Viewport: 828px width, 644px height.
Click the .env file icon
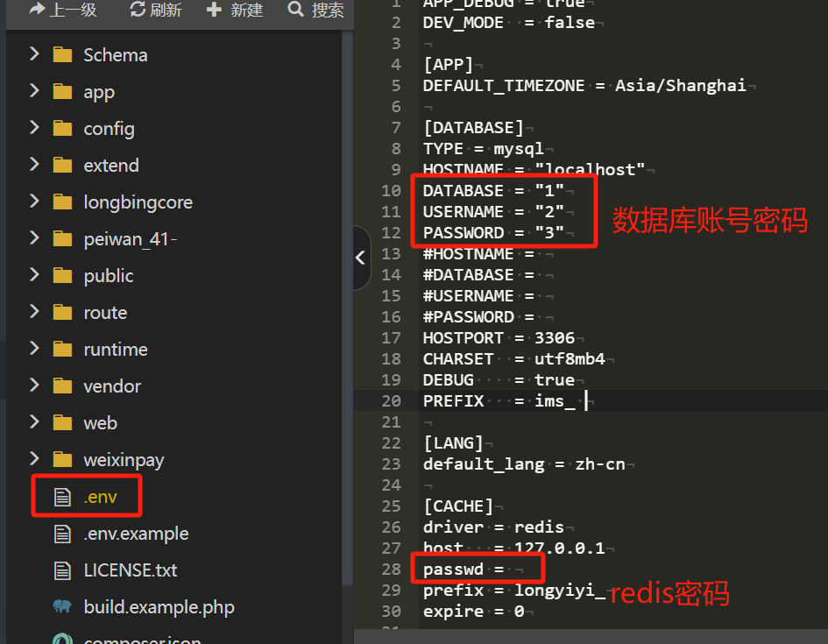coord(62,498)
